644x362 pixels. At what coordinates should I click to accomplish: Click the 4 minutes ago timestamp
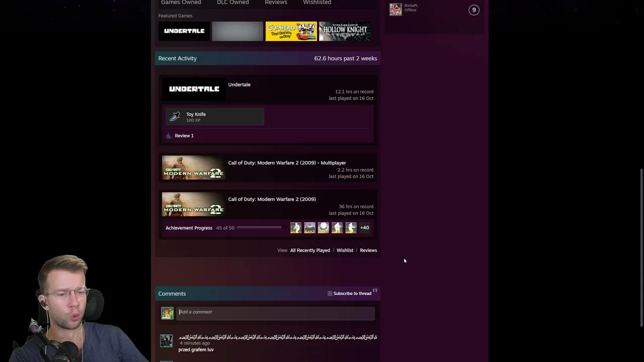[195, 343]
